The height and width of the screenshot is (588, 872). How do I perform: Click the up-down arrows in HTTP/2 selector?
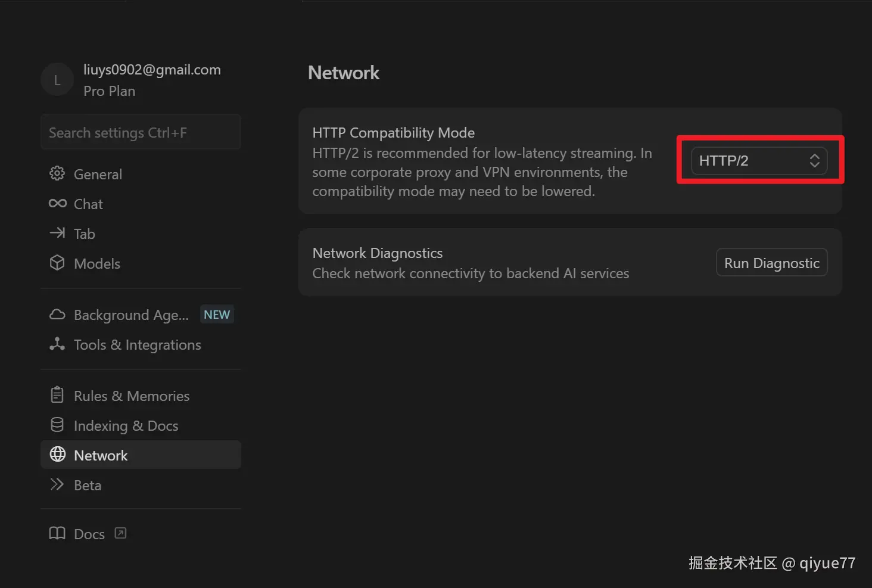coord(814,161)
